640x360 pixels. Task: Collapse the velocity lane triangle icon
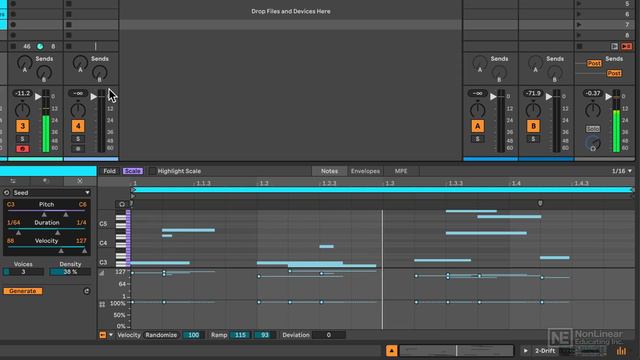(102, 273)
